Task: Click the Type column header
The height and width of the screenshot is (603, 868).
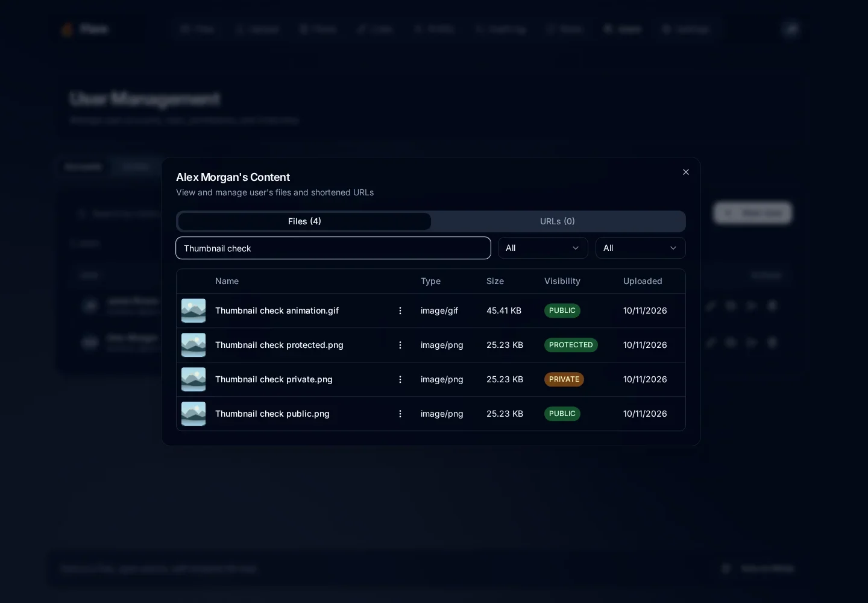Action: [x=430, y=281]
